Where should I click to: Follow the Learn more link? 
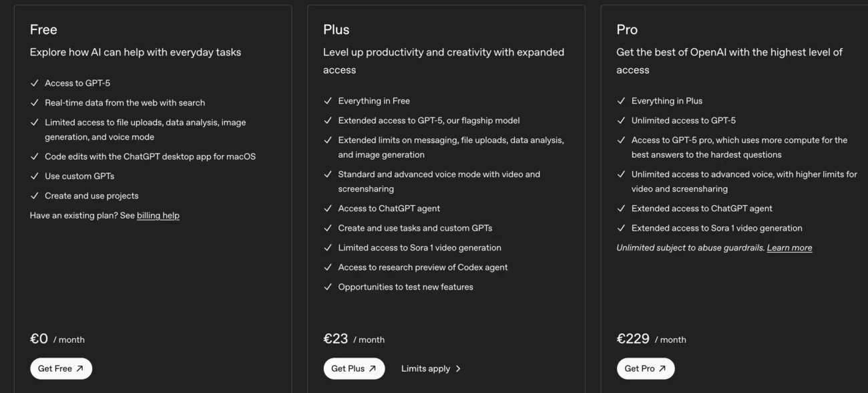pyautogui.click(x=789, y=247)
